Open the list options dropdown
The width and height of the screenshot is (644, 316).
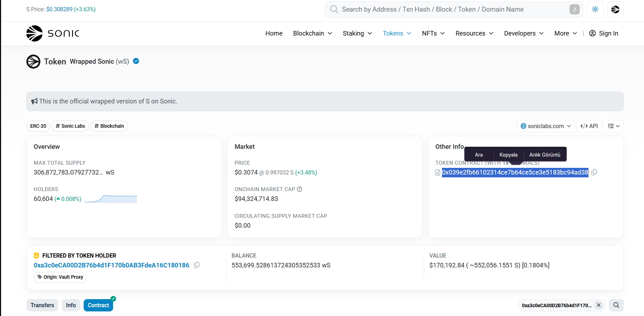613,126
